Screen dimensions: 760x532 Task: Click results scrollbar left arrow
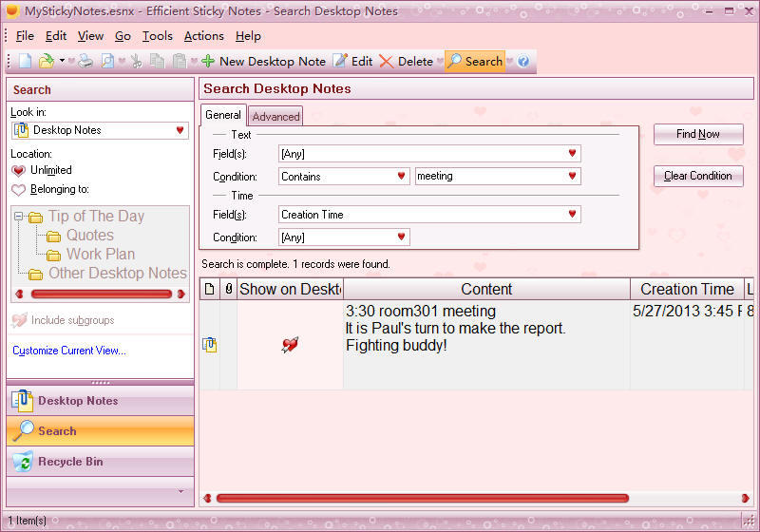tap(207, 498)
